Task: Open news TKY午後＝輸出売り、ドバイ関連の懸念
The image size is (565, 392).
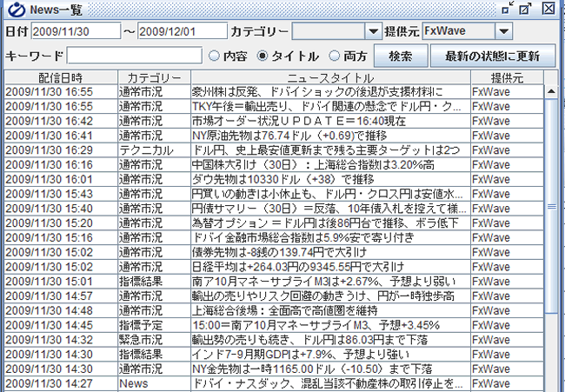Action: pos(330,107)
